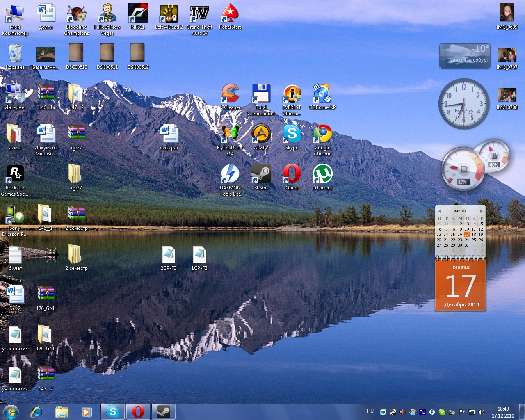Image resolution: width=525 pixels, height=420 pixels.
Task: Select the Doc2 Word document
Action: tap(15, 298)
